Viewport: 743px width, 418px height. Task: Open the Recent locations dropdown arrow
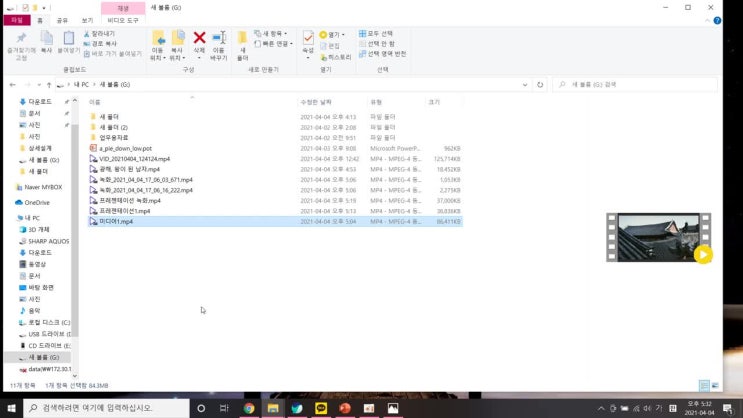(x=39, y=85)
